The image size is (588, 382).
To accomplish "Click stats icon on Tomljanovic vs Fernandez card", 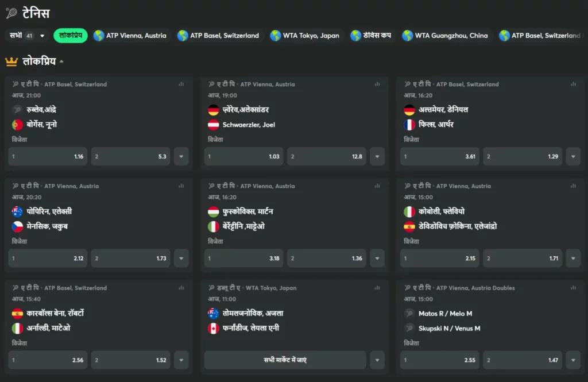I will (377, 288).
